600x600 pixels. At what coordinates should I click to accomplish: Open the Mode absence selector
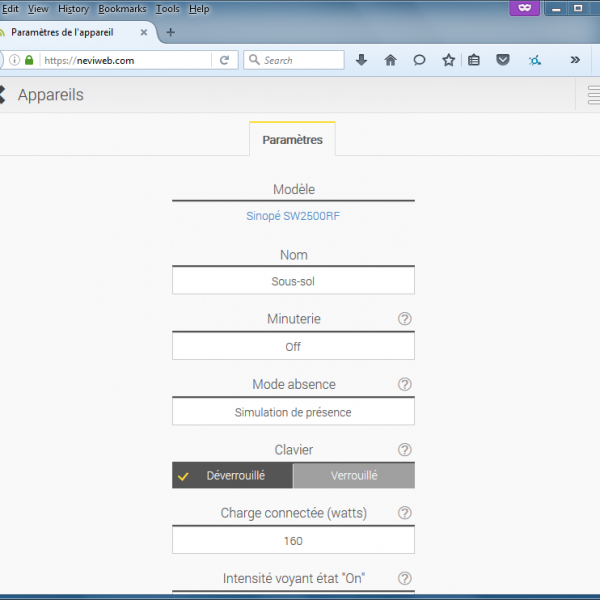point(293,412)
